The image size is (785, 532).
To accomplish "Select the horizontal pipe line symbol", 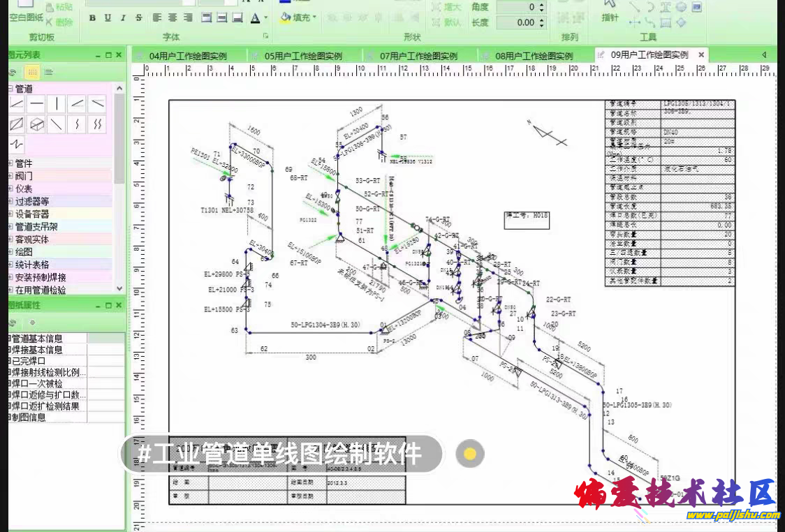I will point(36,105).
